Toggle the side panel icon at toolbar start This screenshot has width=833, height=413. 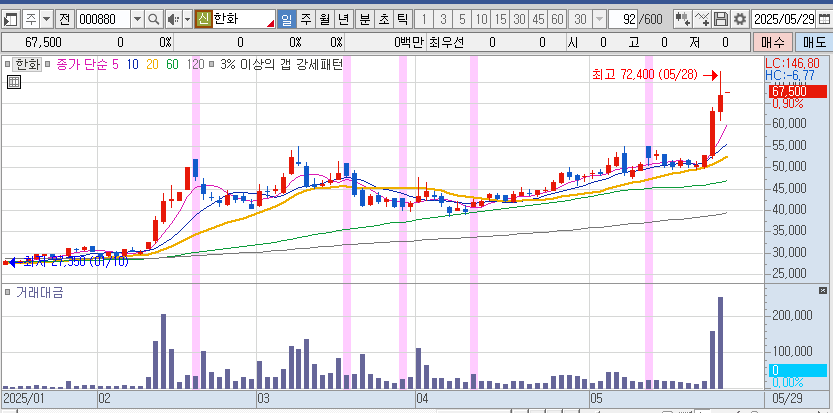click(x=12, y=20)
